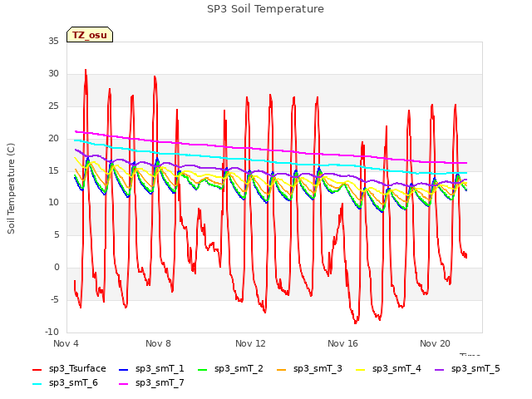The height and width of the screenshot is (399, 532).
Task: Click the sp3_smT_6 legend label
Action: click(x=73, y=382)
